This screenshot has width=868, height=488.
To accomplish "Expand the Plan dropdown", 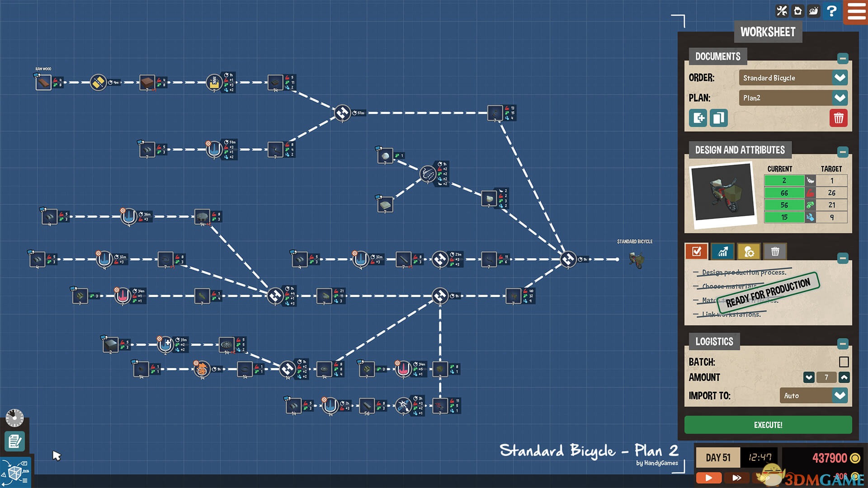I will pos(840,98).
